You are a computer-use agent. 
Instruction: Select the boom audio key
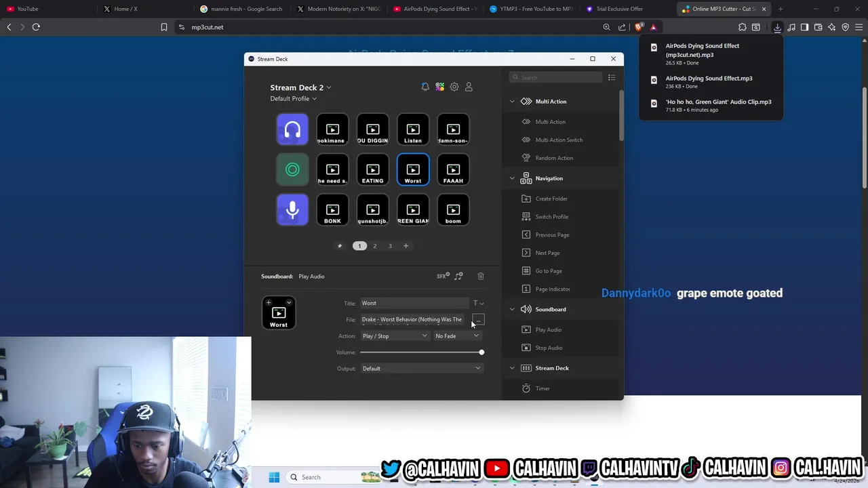[x=453, y=210]
